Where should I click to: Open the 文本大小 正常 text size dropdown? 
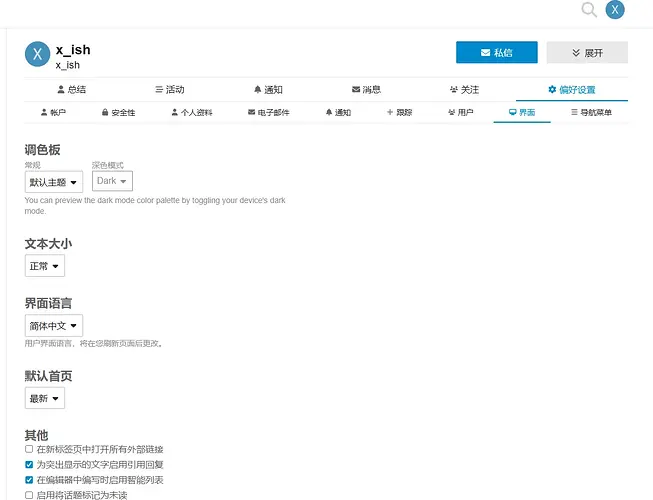pos(45,266)
